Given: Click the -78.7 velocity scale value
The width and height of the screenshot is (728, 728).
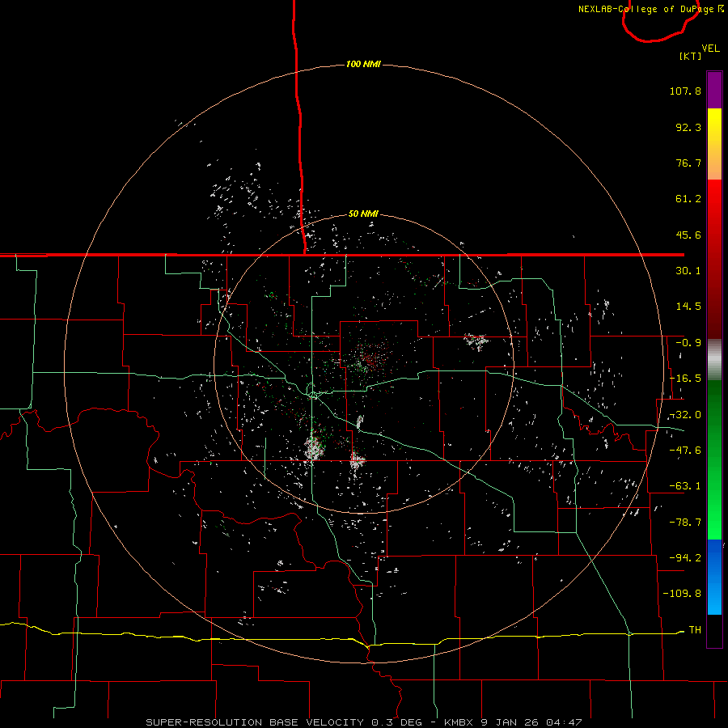Looking at the screenshot, I should [x=685, y=523].
